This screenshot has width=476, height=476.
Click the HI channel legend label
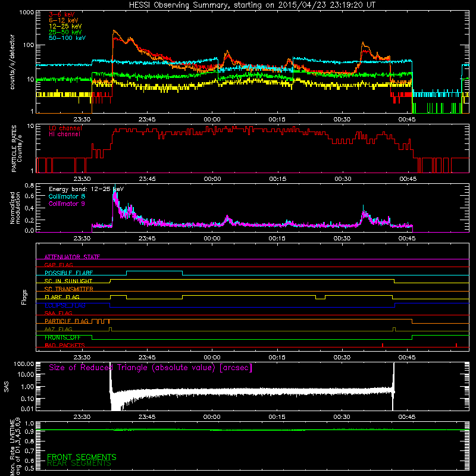click(65, 134)
